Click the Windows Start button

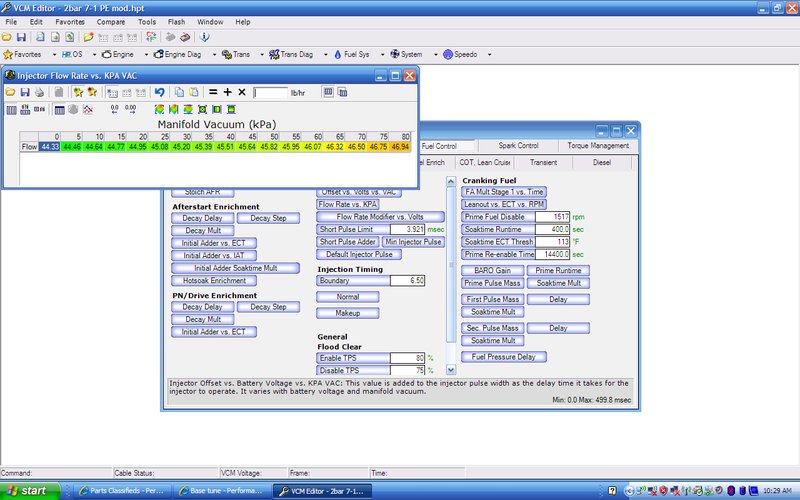(28, 491)
